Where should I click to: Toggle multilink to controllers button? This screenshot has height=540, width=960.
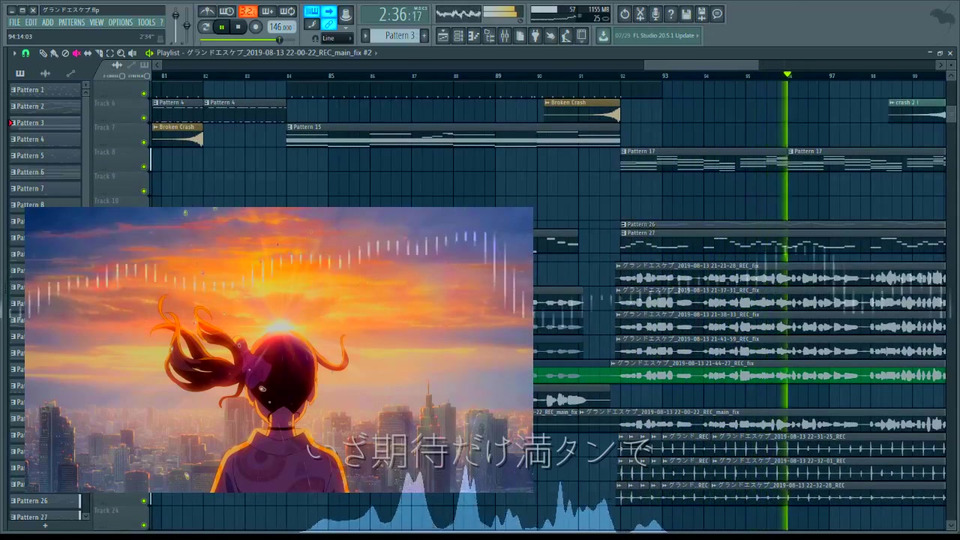point(329,24)
